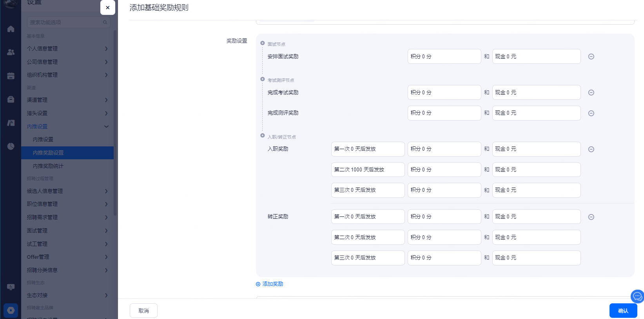Expand 试工管理 menu

coord(68,244)
